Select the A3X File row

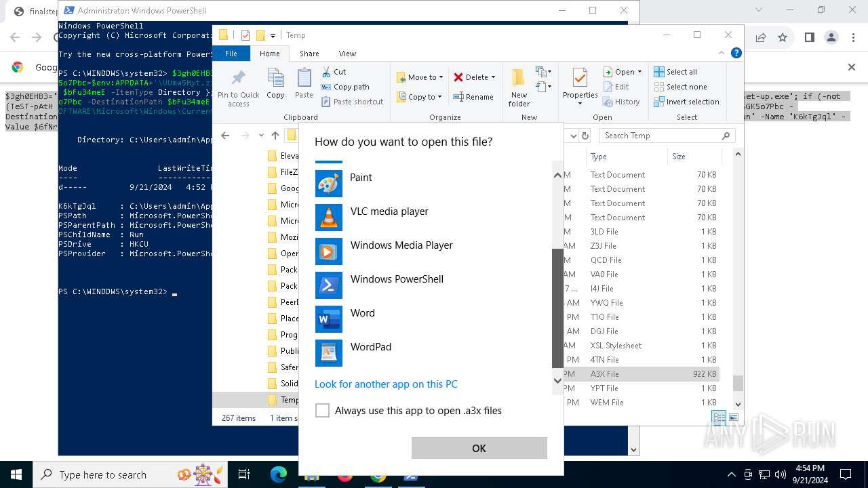click(642, 374)
